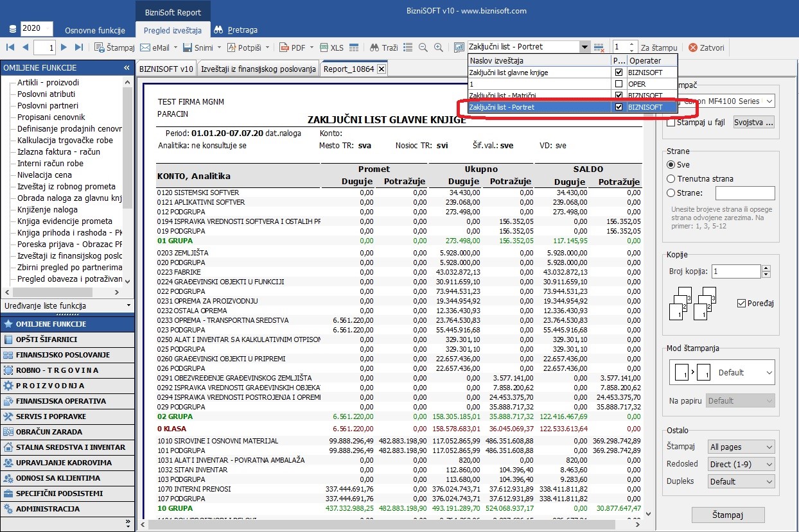This screenshot has height=532, width=799.
Task: Click table export icon next to XLS
Action: click(353, 47)
